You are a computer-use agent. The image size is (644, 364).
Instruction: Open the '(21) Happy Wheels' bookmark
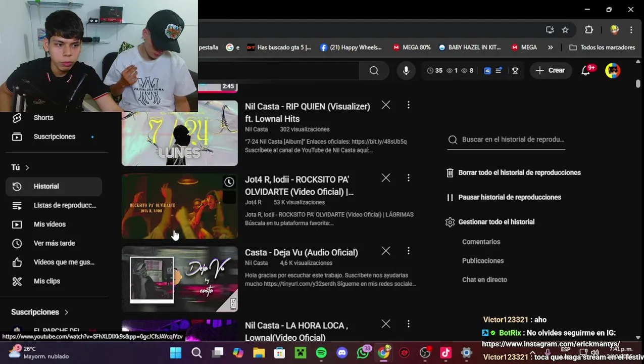(351, 47)
